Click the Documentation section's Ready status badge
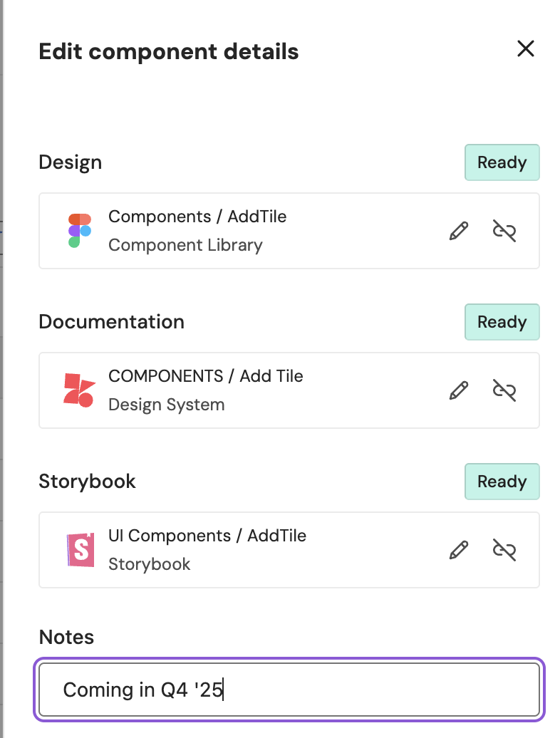This screenshot has height=738, width=560. [502, 322]
